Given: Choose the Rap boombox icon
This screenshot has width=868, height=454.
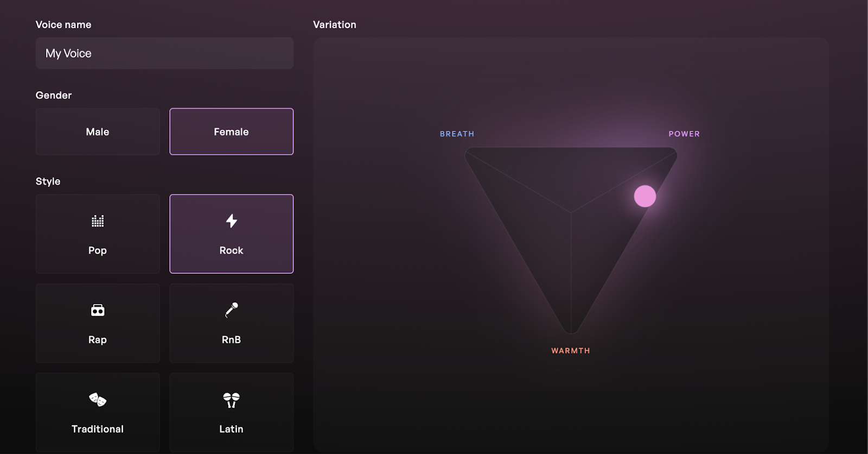Looking at the screenshot, I should pyautogui.click(x=98, y=310).
